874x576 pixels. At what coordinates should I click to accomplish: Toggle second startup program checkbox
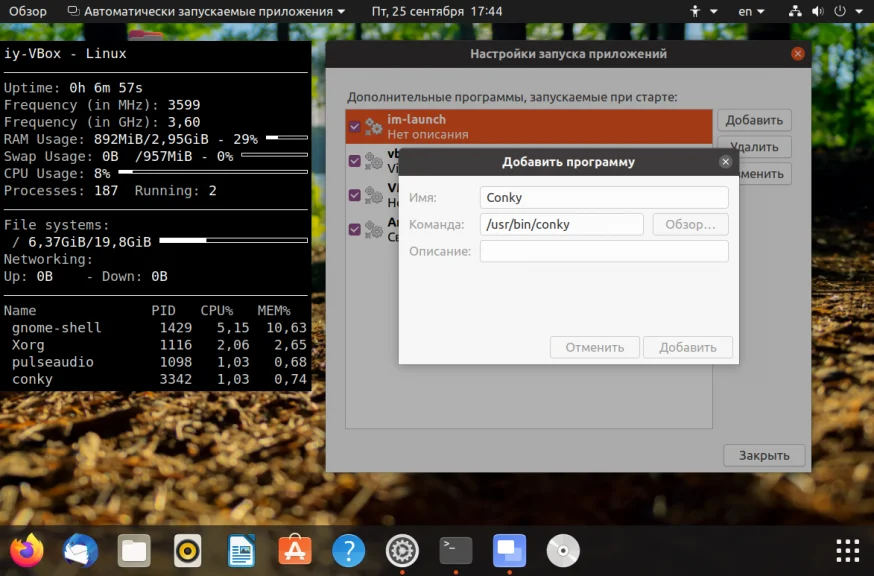click(355, 161)
